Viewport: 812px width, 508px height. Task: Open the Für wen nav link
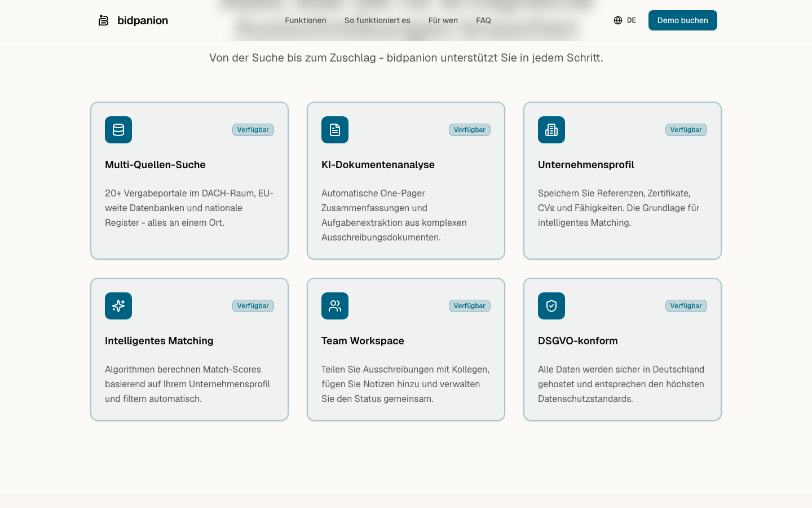[x=443, y=20]
